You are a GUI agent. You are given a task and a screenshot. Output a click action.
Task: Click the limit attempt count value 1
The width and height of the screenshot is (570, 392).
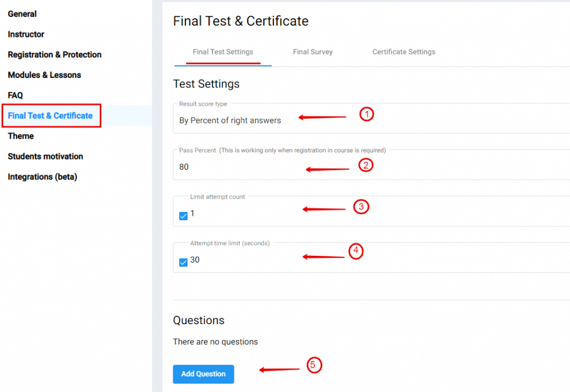(x=192, y=214)
